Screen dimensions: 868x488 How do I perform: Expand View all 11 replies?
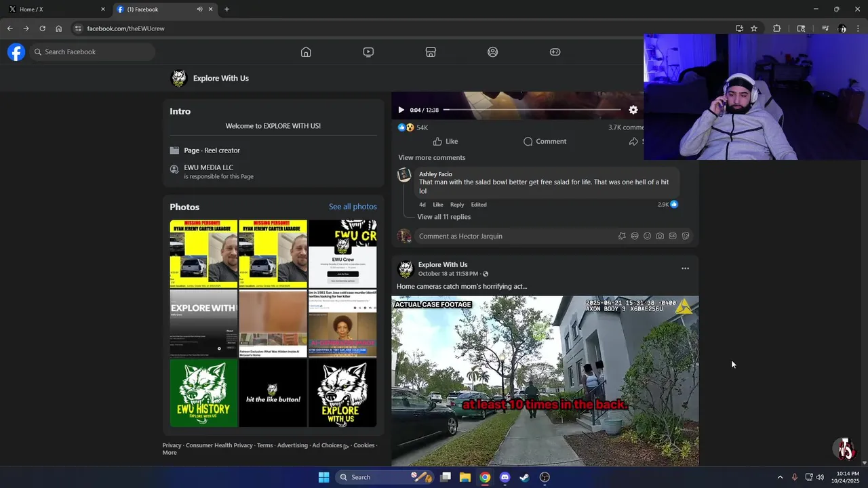pos(443,217)
